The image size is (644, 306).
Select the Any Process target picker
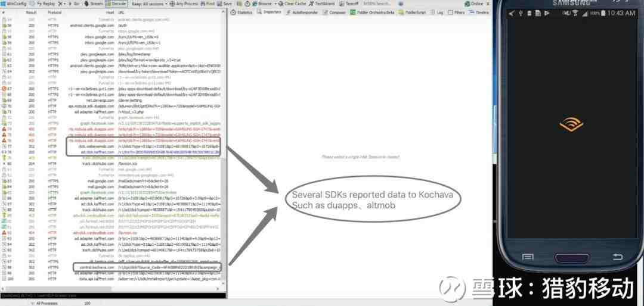184,4
